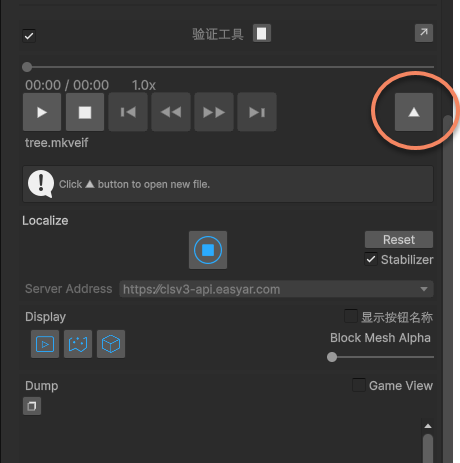This screenshot has height=463, width=460.
Task: Click the Fast-forward button
Action: 214,112
